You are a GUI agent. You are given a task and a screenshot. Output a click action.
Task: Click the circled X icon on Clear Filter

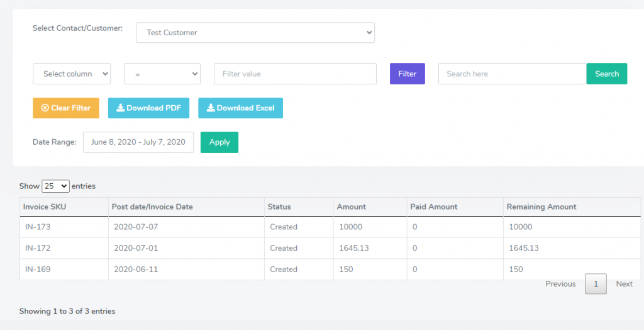click(x=45, y=108)
